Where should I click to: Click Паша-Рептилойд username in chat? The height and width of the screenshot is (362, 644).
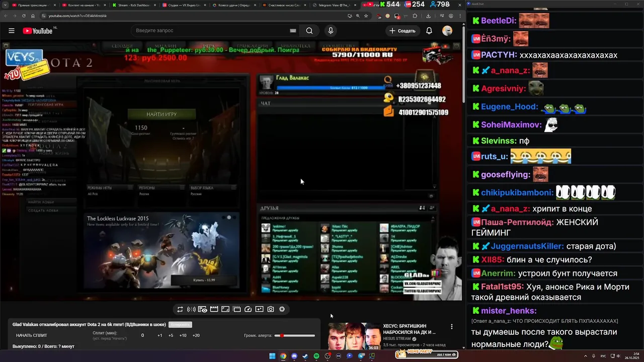pos(517,222)
